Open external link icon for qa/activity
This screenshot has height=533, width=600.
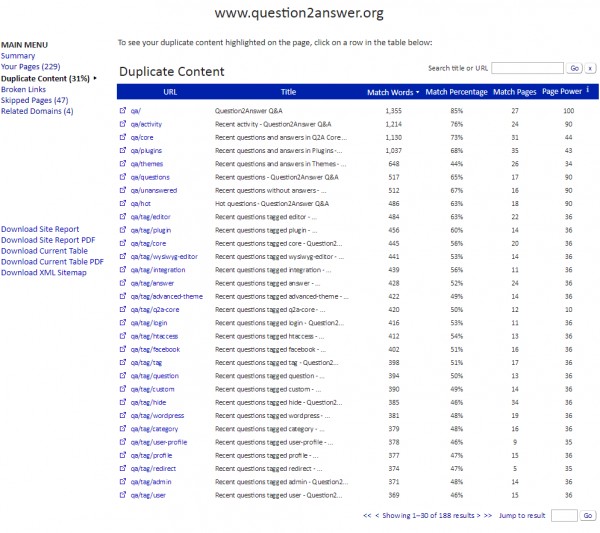pyautogui.click(x=123, y=124)
